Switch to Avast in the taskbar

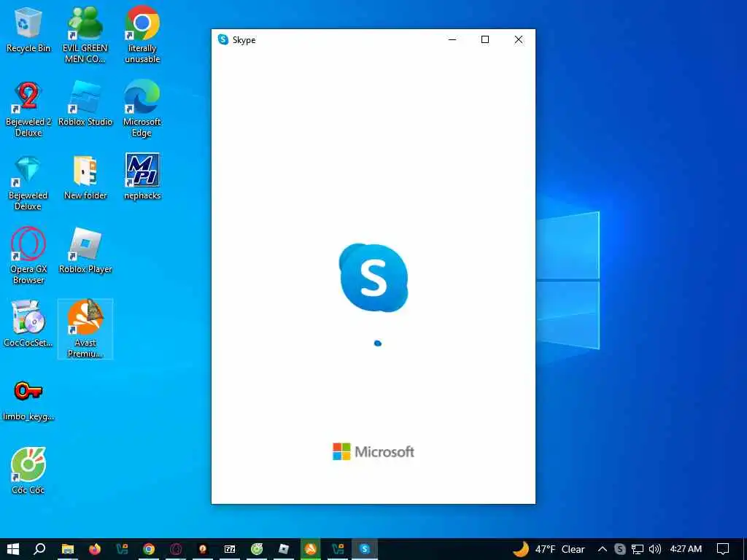click(x=311, y=549)
